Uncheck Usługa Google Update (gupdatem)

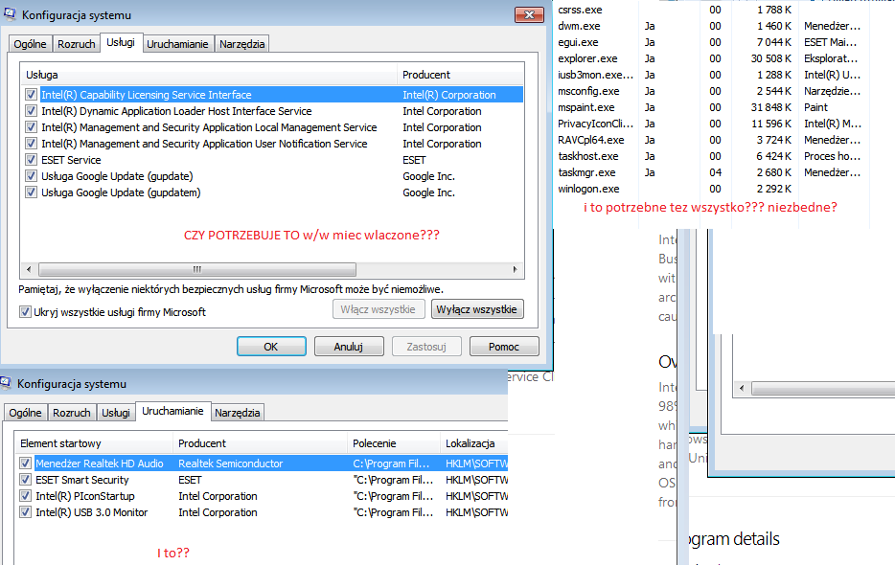coord(31,192)
